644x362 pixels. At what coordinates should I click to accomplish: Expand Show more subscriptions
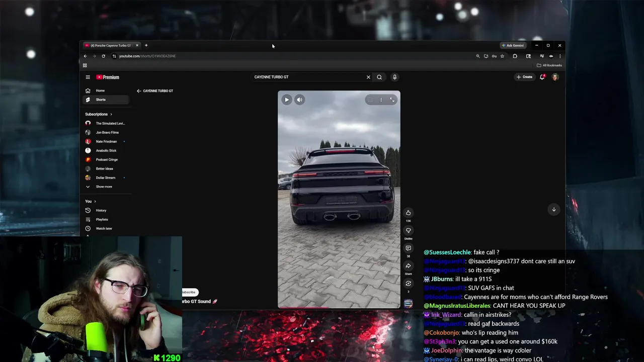pos(107,187)
